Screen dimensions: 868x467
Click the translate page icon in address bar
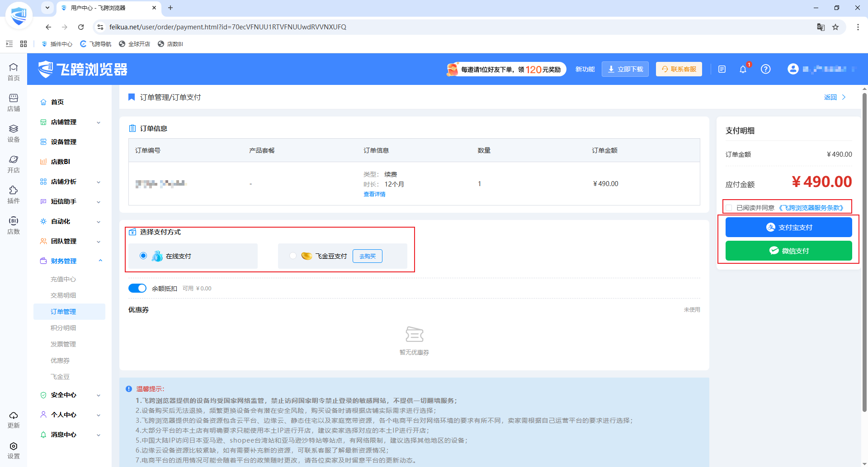click(821, 27)
